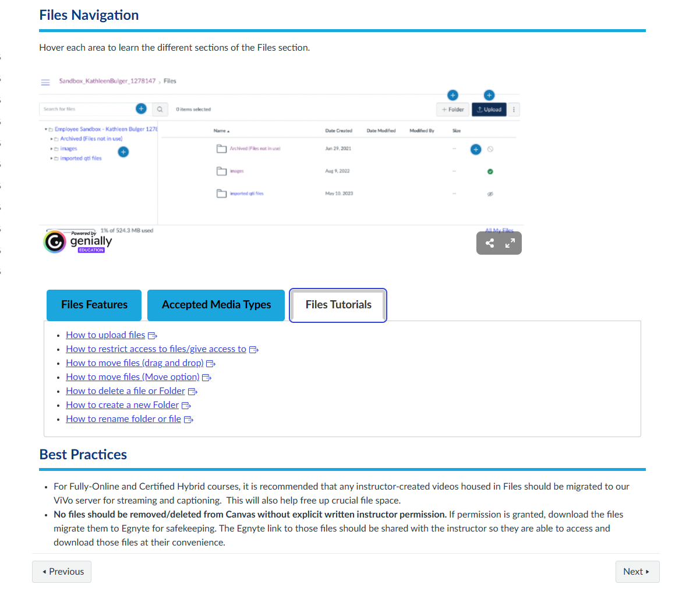
Task: Click the 0 items selected text
Action: (x=193, y=110)
